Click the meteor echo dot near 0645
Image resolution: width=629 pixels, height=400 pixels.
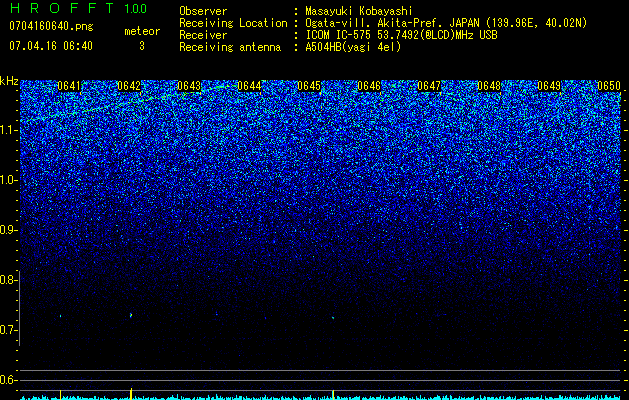point(333,318)
